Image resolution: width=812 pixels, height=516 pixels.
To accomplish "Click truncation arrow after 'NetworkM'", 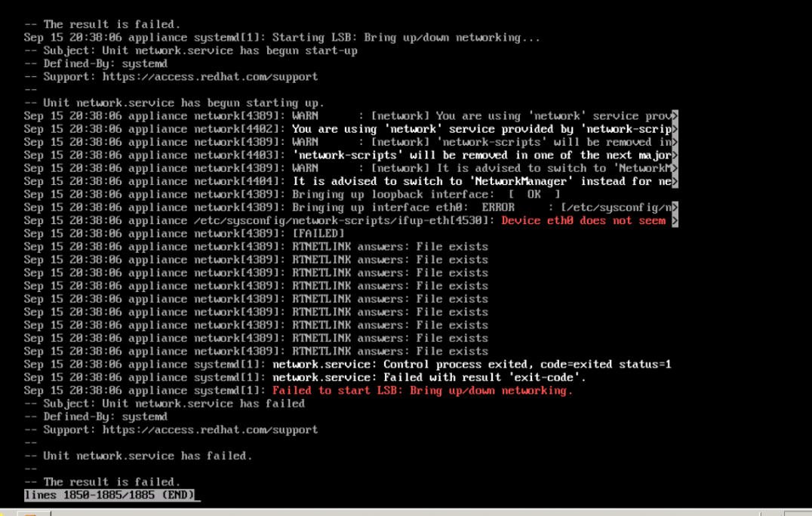I will click(x=675, y=168).
